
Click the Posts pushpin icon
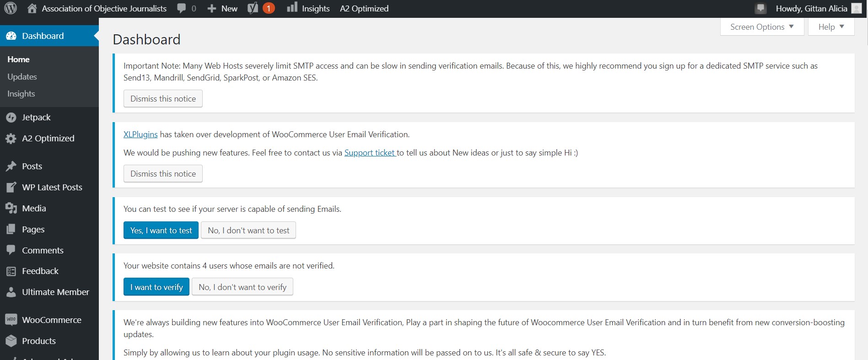coord(11,167)
